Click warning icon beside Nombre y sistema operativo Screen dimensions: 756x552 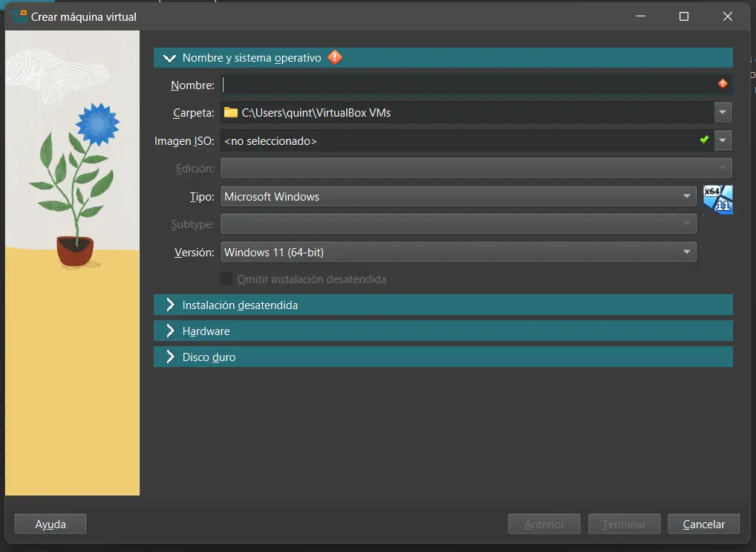pos(335,57)
